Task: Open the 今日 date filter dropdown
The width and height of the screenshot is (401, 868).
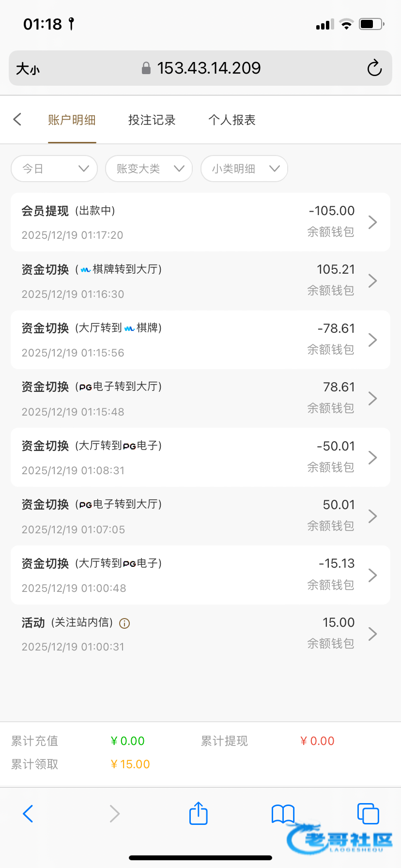Action: 54,169
